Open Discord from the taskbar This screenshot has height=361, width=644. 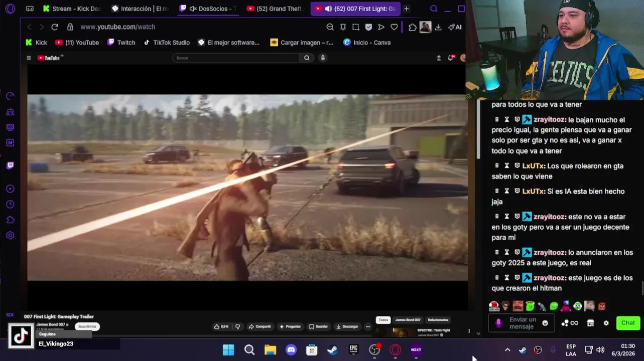point(291,349)
